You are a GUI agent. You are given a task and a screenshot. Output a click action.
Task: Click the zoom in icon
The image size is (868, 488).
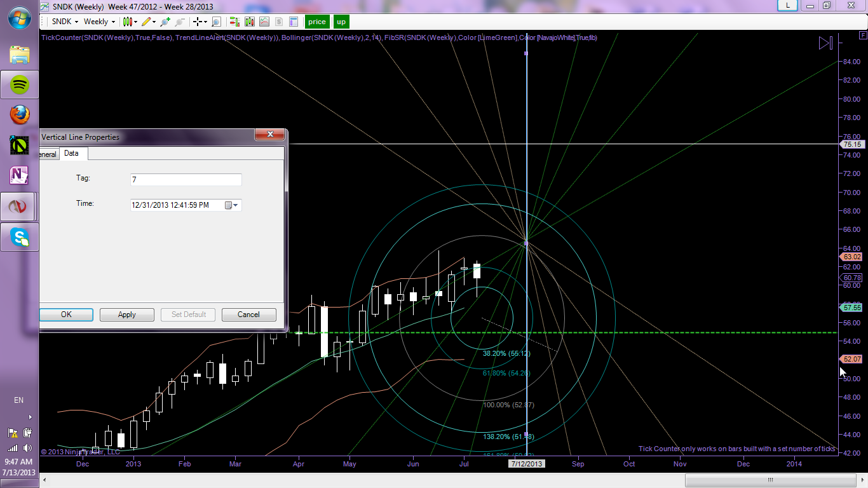[x=166, y=22]
